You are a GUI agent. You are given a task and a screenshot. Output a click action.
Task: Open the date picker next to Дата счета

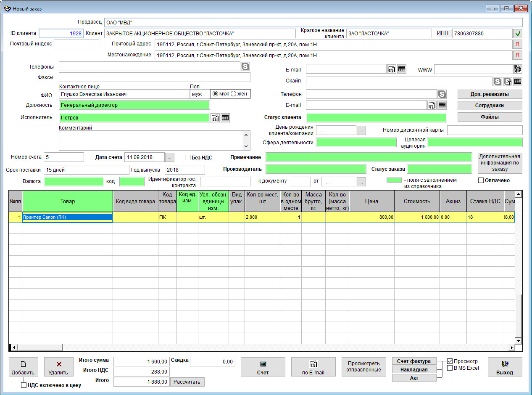[169, 157]
